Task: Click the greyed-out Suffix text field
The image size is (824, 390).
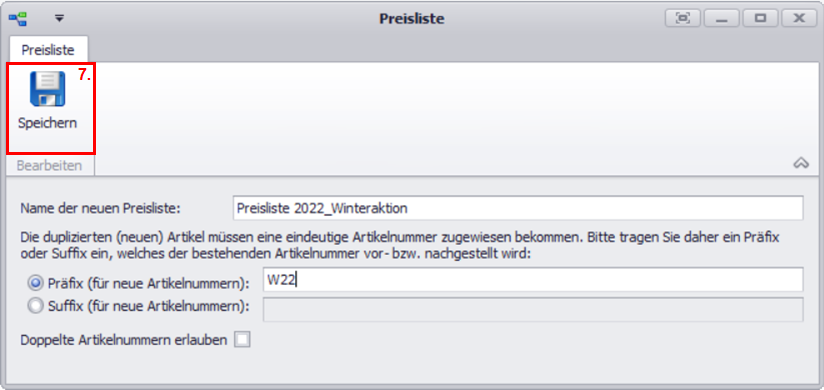Action: click(x=533, y=310)
